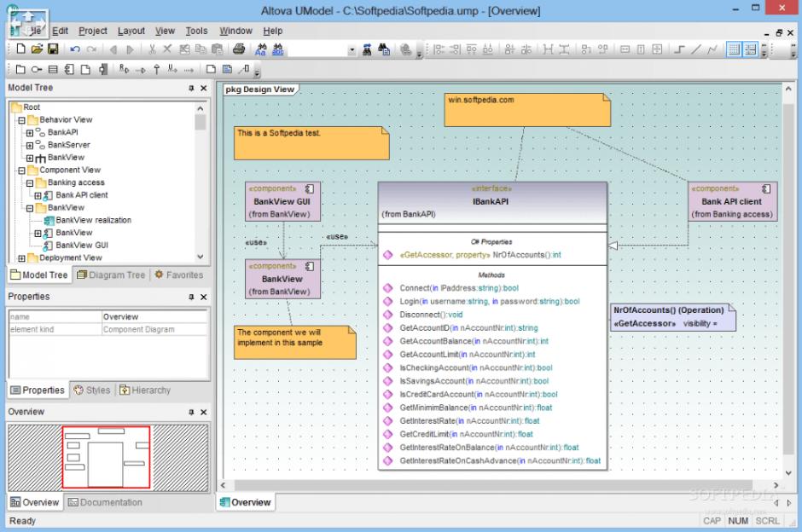Image resolution: width=802 pixels, height=532 pixels.
Task: Select the BankView realization tree item
Action: point(93,220)
